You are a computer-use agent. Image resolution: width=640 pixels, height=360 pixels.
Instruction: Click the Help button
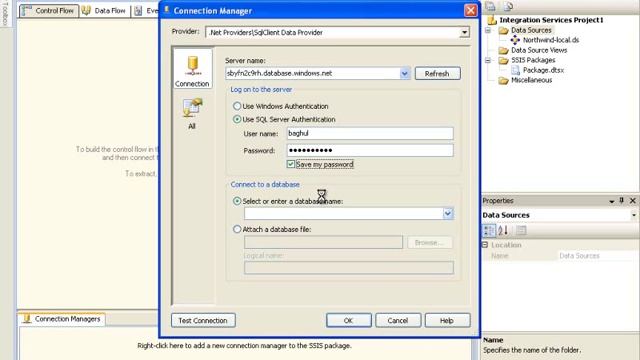(x=447, y=320)
